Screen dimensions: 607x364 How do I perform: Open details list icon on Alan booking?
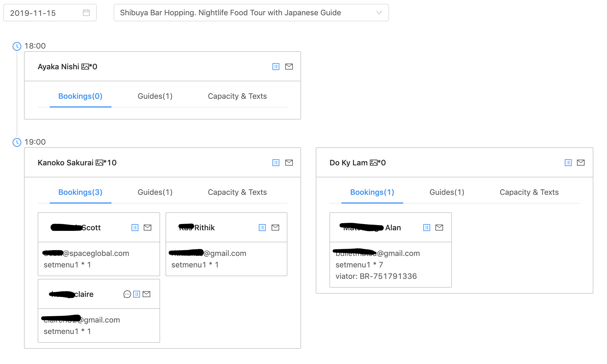pos(426,228)
